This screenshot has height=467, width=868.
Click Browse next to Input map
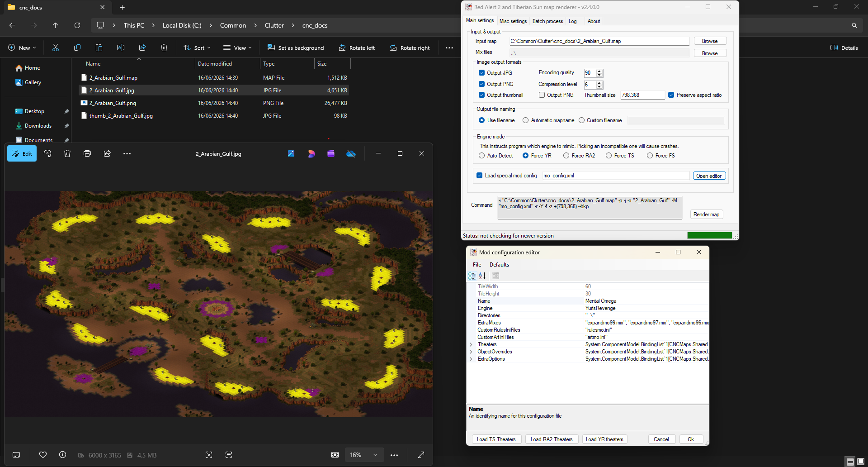pos(710,41)
